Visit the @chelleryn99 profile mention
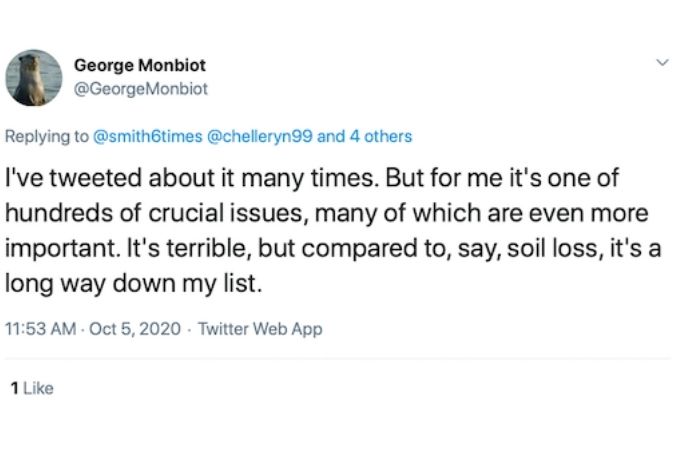Image resolution: width=678 pixels, height=455 pixels. click(x=259, y=136)
